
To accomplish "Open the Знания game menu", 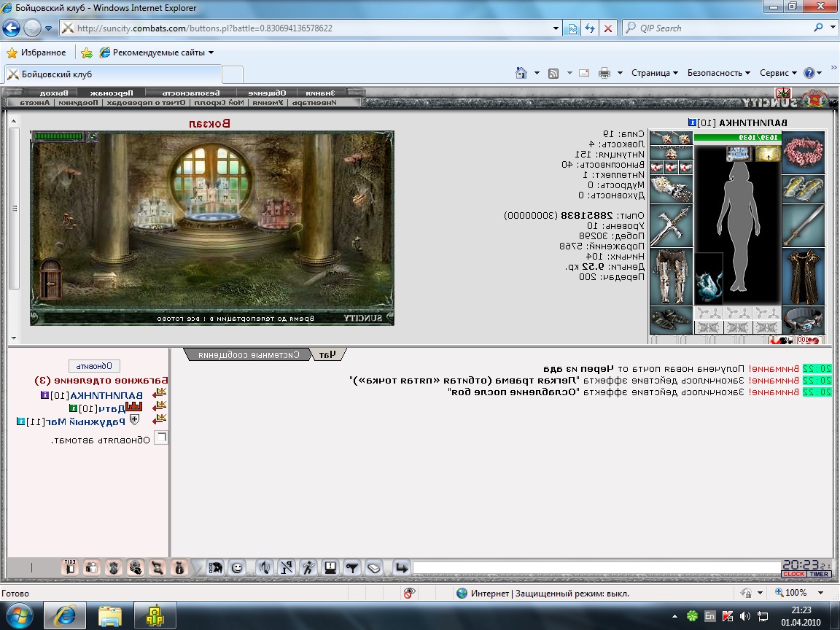I will [x=321, y=93].
